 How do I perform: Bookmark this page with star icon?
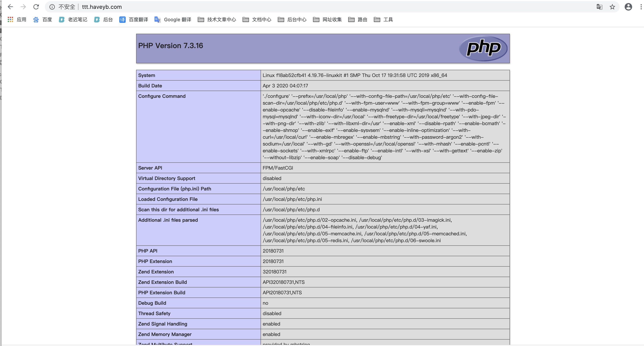(x=612, y=7)
